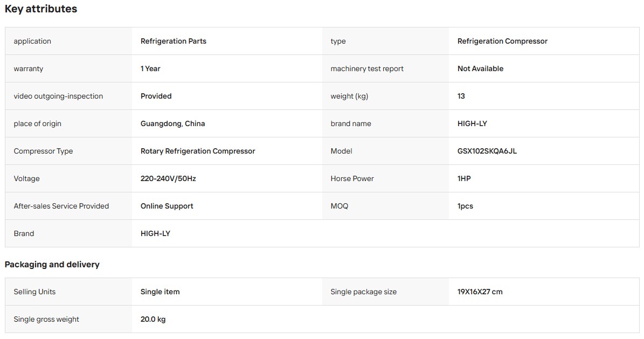
Task: Select the weight (kg) value 13
Action: (x=461, y=96)
